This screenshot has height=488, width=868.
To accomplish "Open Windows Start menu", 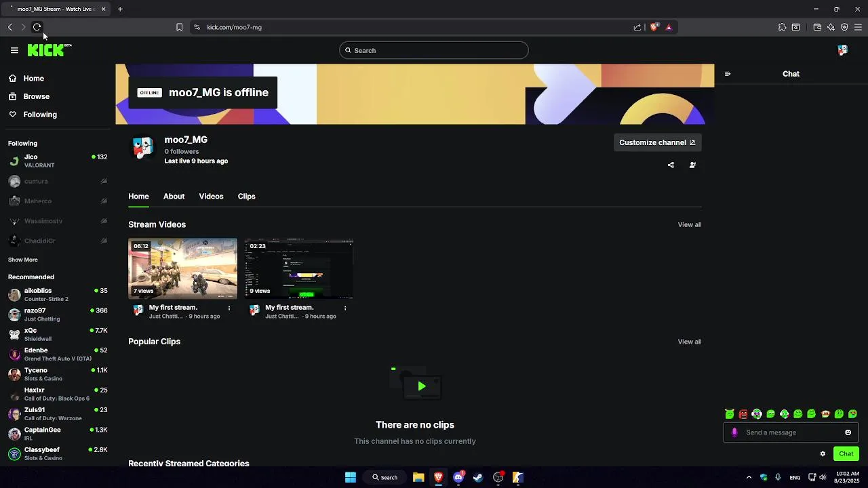I will pyautogui.click(x=351, y=477).
